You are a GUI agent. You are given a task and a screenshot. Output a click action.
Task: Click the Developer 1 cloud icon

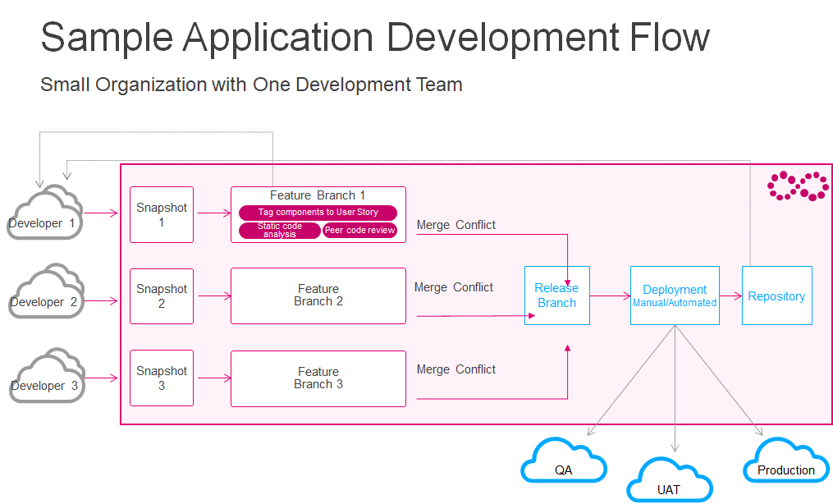tap(45, 212)
